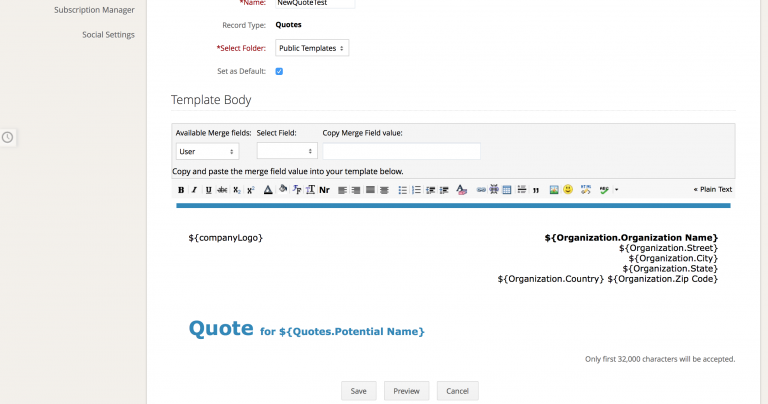Cancel template editing
The width and height of the screenshot is (768, 404).
(x=457, y=391)
